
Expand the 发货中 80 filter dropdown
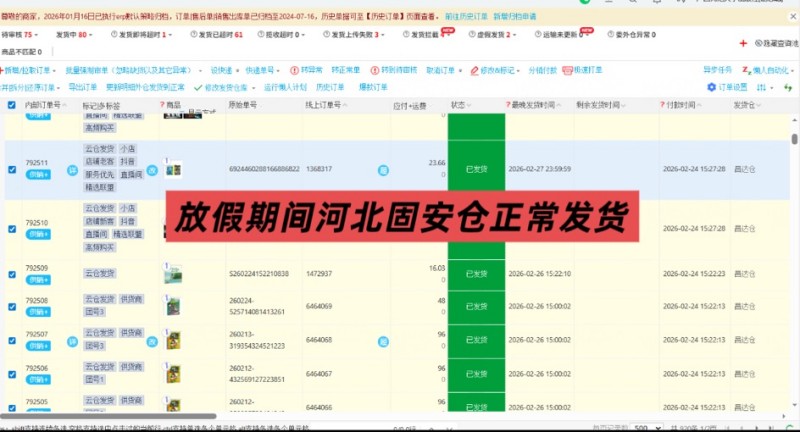91,35
